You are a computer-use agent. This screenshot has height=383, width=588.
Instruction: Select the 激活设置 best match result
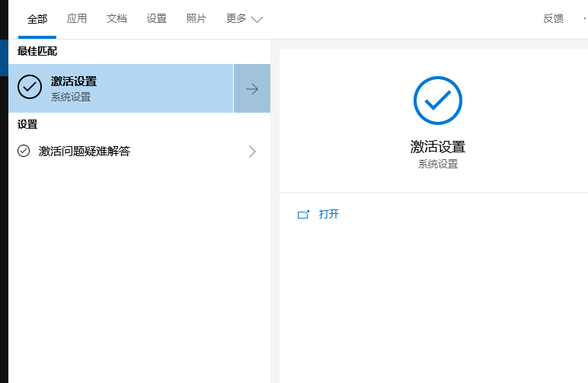[122, 88]
